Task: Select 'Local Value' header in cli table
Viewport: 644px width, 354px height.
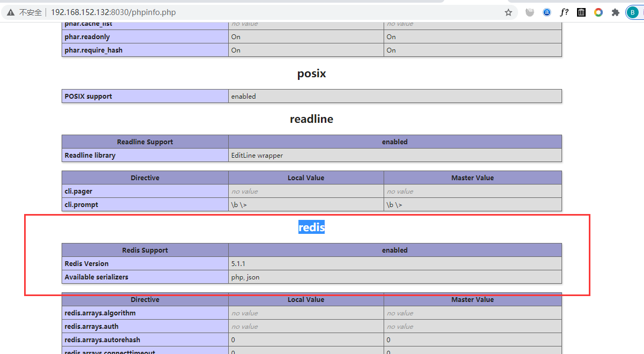Action: 306,178
